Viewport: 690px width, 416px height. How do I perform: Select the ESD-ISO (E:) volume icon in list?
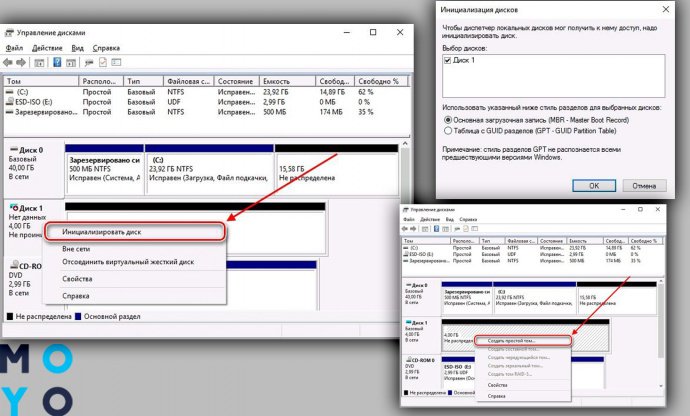click(10, 103)
